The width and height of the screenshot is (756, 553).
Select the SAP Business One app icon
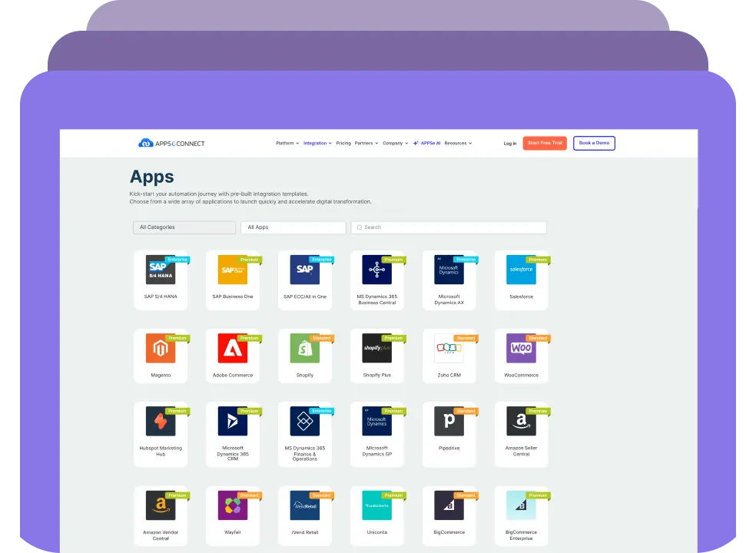point(232,270)
